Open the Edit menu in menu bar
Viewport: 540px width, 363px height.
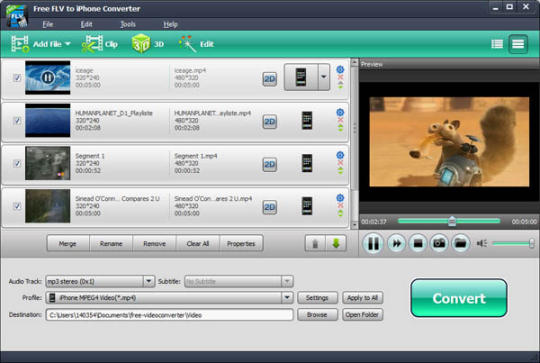click(x=86, y=24)
